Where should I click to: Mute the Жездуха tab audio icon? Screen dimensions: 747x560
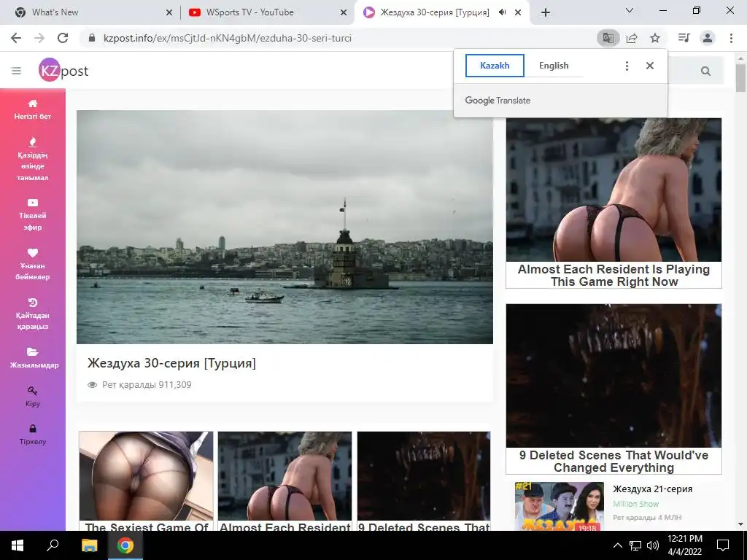coord(502,12)
